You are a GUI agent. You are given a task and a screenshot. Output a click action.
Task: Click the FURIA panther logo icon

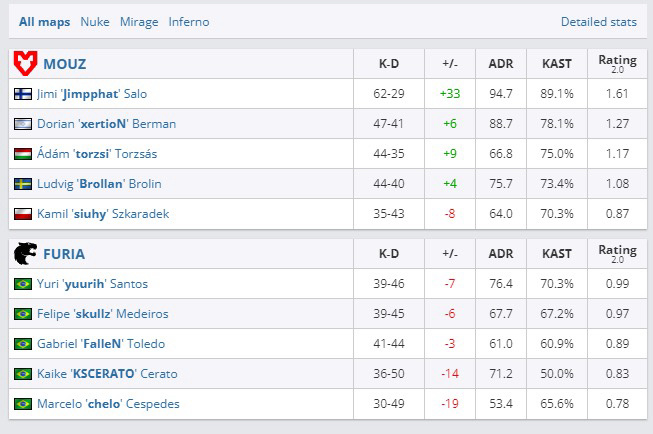pyautogui.click(x=25, y=254)
